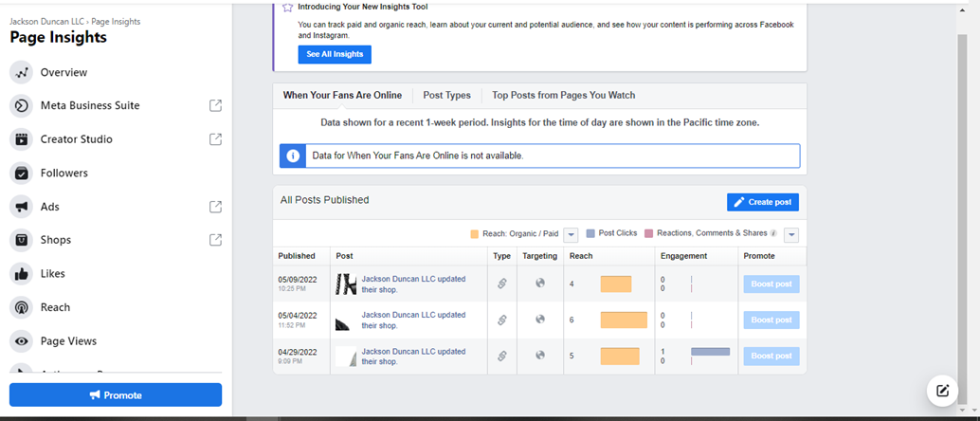Viewport: 980px width, 421px height.
Task: Open the 04/29/2022 shop update post link
Action: [413, 357]
